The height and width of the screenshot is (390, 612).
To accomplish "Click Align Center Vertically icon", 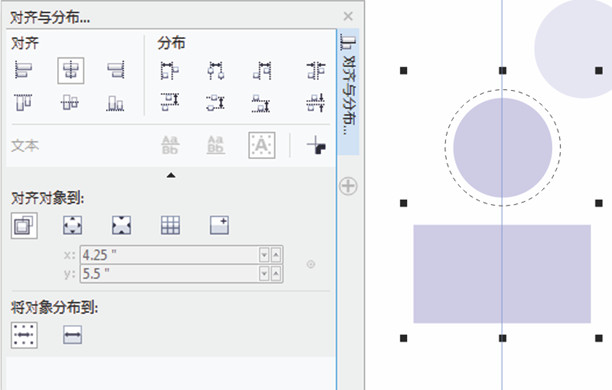I will [70, 103].
